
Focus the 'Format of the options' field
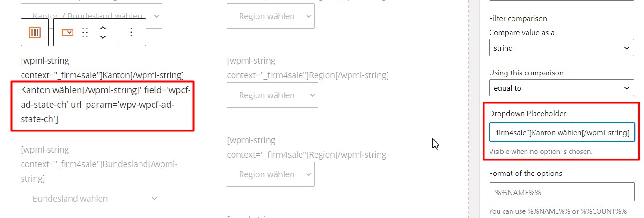click(562, 192)
